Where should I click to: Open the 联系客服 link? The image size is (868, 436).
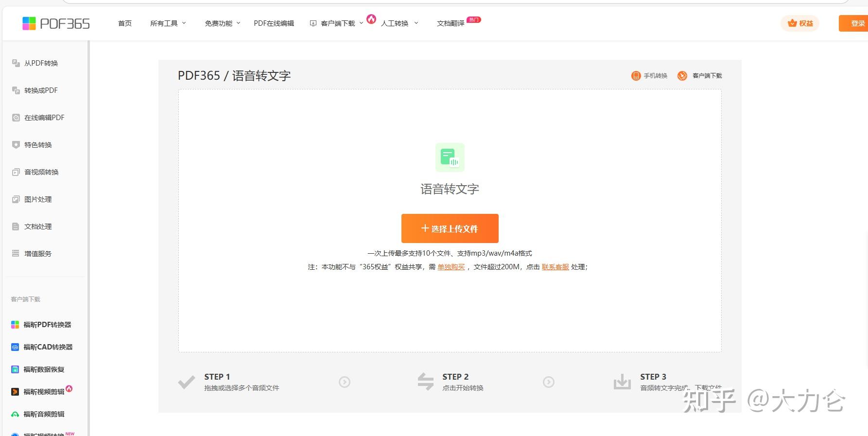tap(556, 267)
